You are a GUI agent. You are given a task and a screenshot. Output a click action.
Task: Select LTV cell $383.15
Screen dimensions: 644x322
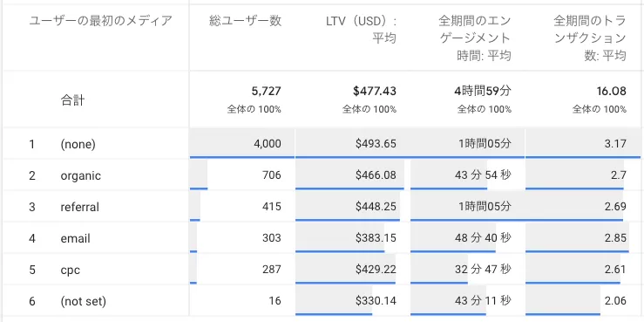click(376, 237)
